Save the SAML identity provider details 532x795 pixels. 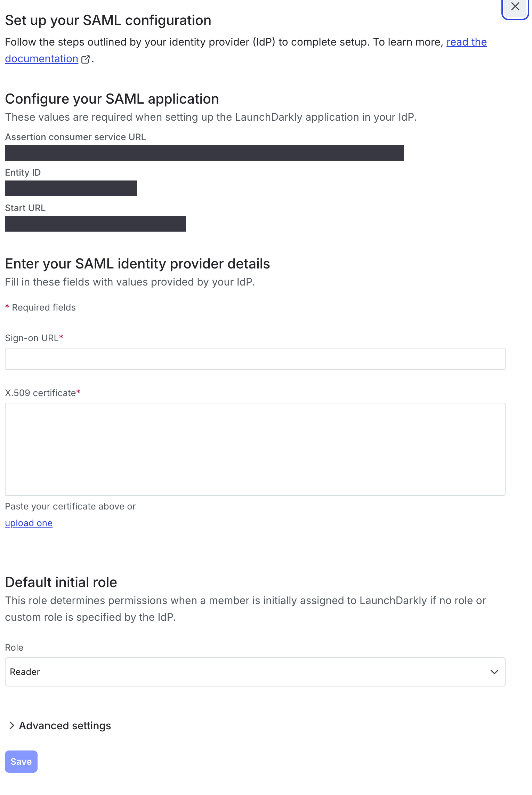click(21, 761)
